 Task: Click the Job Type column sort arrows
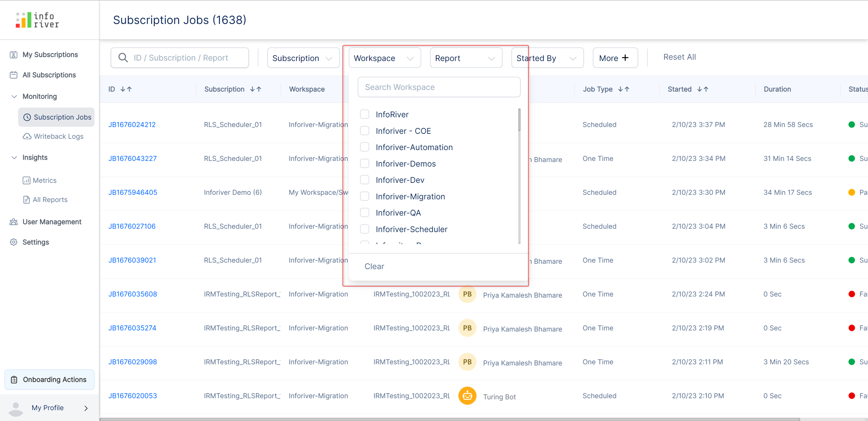pyautogui.click(x=624, y=89)
